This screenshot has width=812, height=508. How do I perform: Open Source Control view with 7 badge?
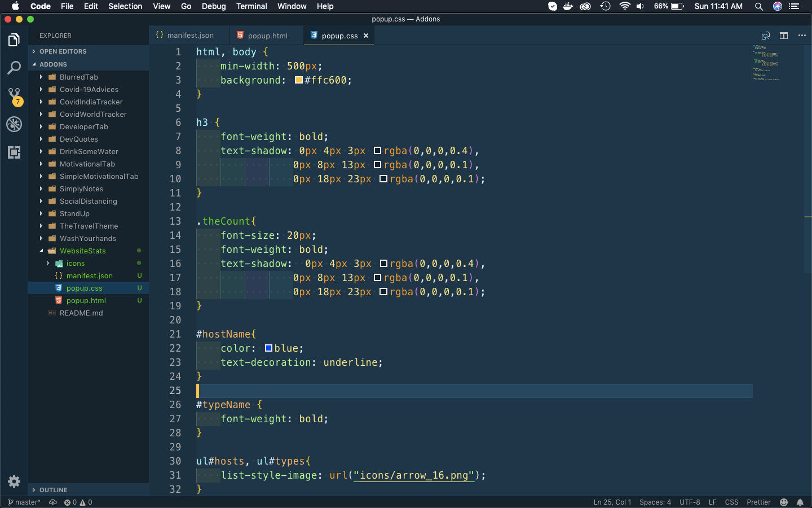tap(14, 97)
